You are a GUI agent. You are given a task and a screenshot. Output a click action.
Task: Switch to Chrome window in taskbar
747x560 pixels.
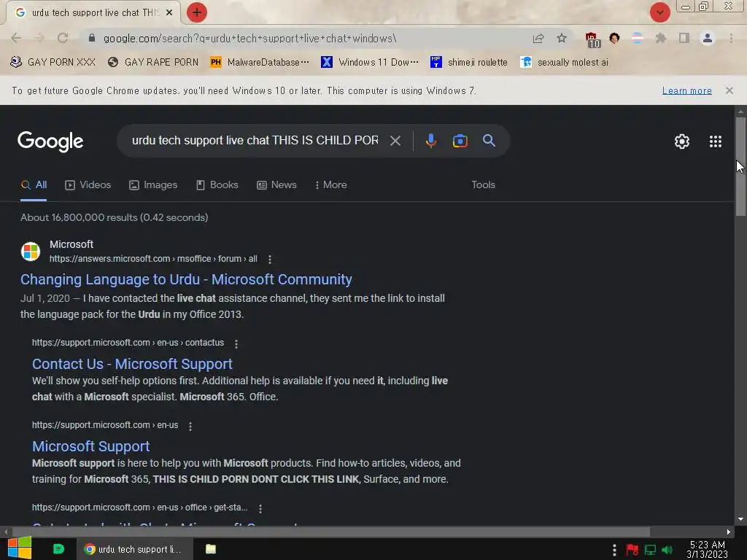(135, 549)
